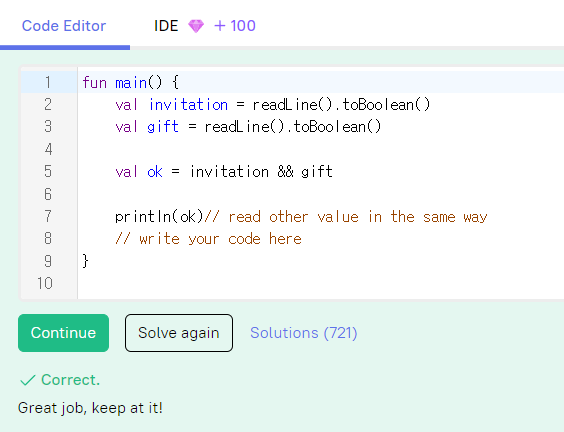
Task: Click the closing brace on line 9
Action: click(85, 261)
